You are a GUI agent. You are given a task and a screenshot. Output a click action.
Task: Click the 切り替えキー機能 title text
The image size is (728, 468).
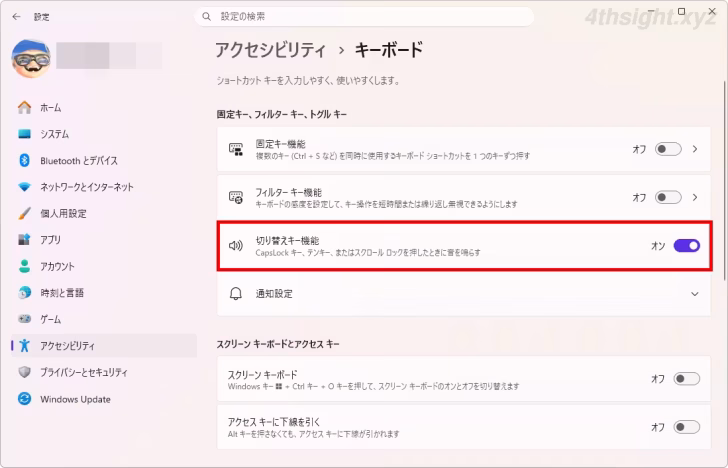[x=287, y=240]
